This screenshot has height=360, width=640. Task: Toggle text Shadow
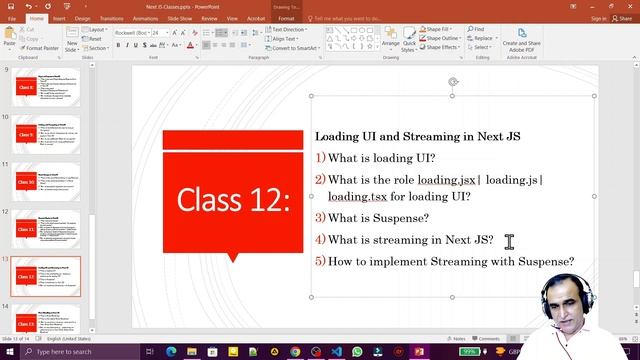[x=144, y=45]
